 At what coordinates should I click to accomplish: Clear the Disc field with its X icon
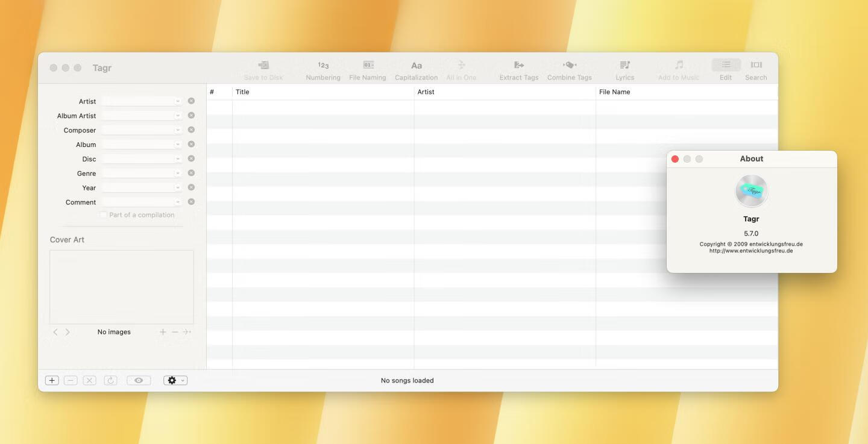(x=191, y=159)
